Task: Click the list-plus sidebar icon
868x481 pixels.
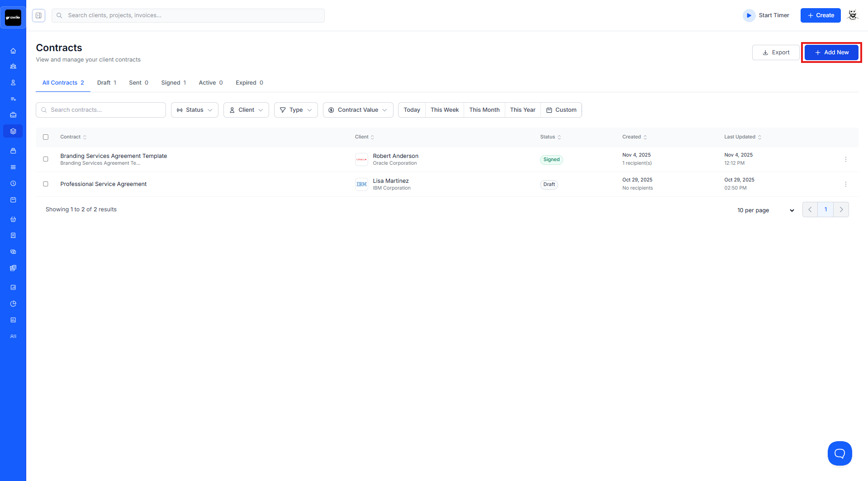Action: [13, 99]
